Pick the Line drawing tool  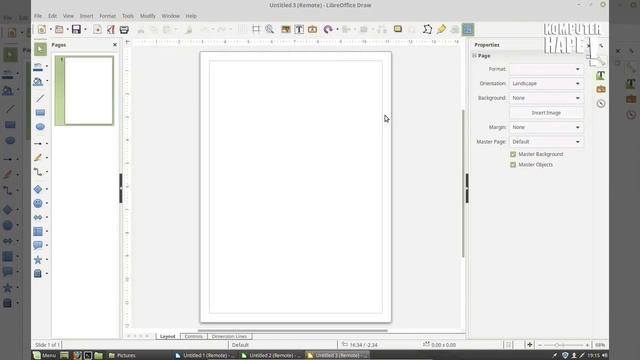[40, 98]
